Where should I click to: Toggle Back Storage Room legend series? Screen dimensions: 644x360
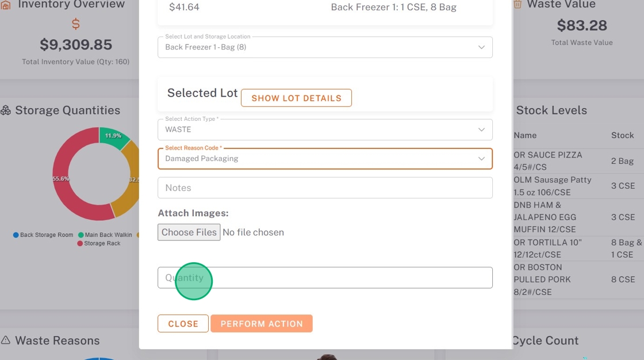pyautogui.click(x=44, y=235)
